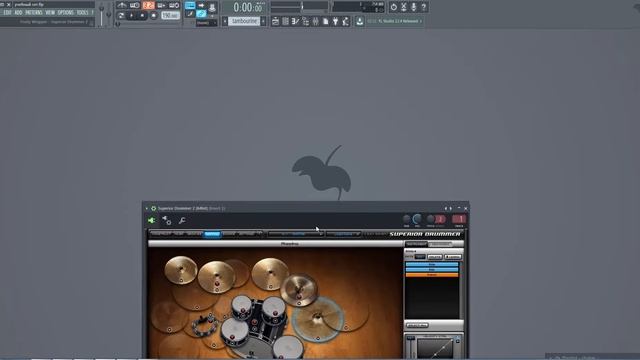Toggle the step editing stamp icon
Viewport: 640px width, 360px height.
212,7
